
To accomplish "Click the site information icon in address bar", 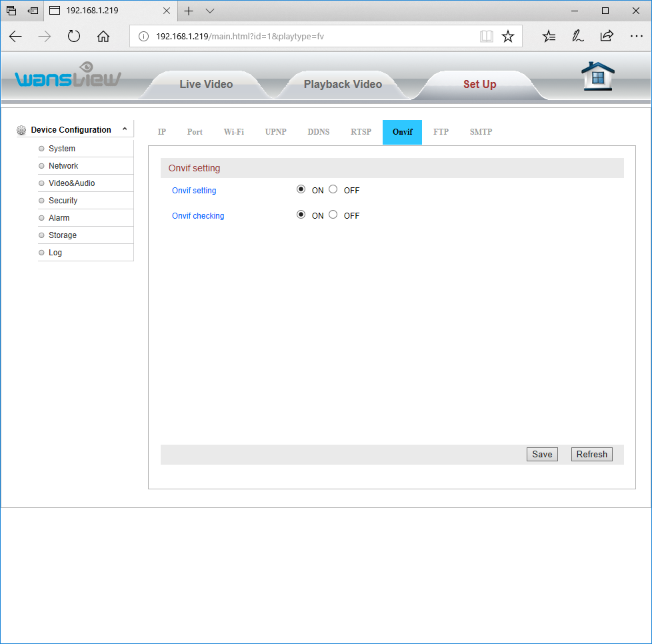I will (143, 36).
